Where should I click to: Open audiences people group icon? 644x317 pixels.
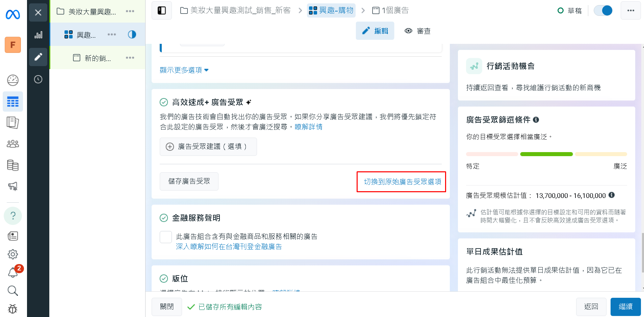[x=13, y=144]
